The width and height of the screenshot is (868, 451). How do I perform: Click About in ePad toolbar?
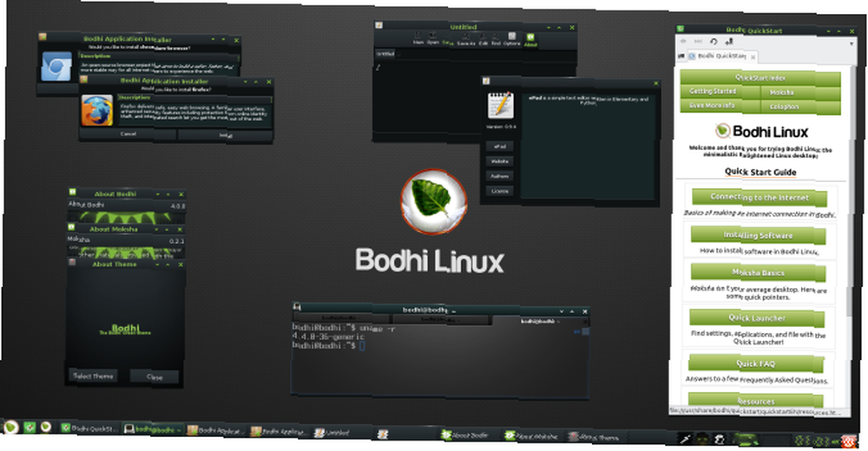click(530, 41)
